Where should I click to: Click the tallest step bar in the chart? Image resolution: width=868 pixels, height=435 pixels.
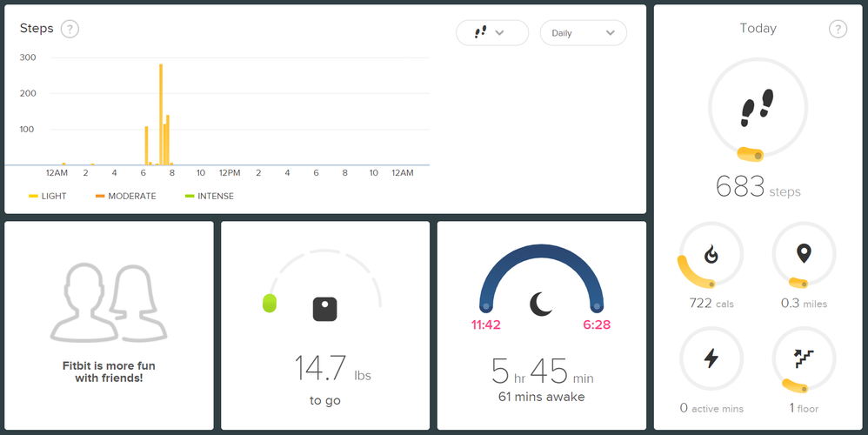pos(161,115)
